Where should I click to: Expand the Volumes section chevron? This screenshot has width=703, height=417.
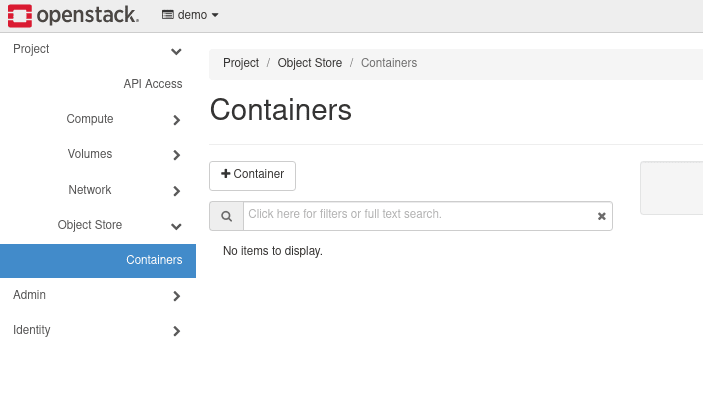tap(176, 155)
